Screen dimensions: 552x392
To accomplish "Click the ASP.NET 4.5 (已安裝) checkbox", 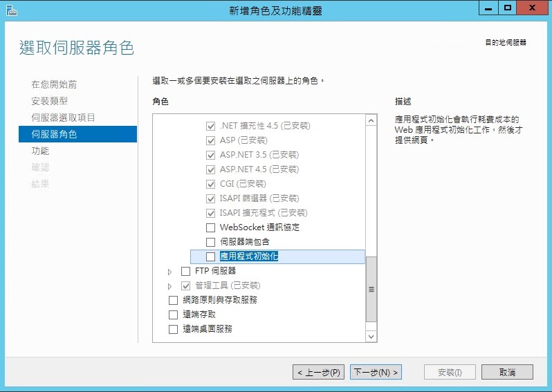I will click(x=210, y=169).
